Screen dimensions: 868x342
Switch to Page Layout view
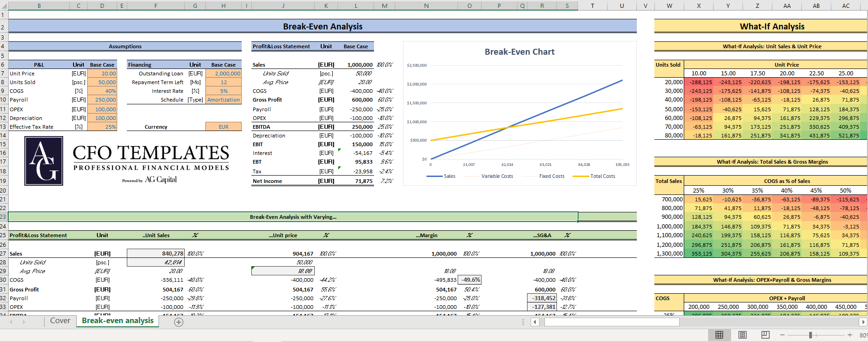743,335
